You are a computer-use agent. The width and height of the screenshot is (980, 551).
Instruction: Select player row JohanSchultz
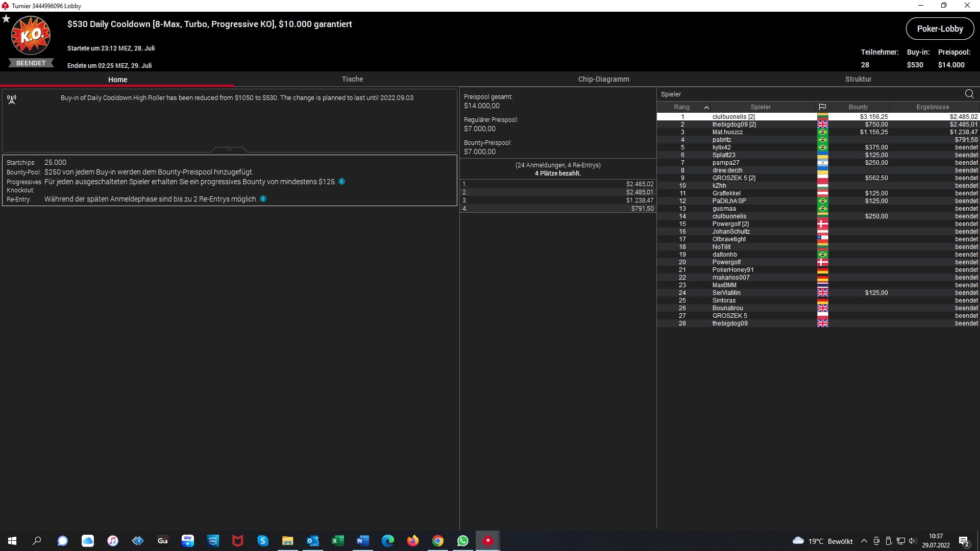click(818, 232)
